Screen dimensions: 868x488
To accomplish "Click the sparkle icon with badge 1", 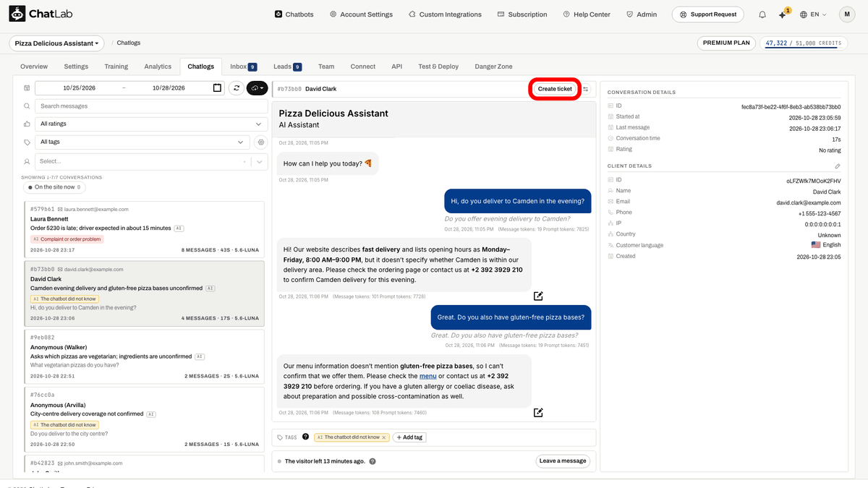I will 783,14.
